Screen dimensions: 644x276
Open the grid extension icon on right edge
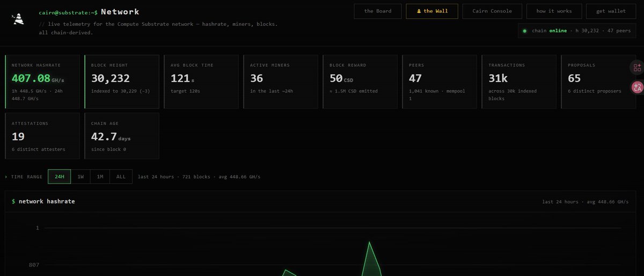[x=637, y=68]
